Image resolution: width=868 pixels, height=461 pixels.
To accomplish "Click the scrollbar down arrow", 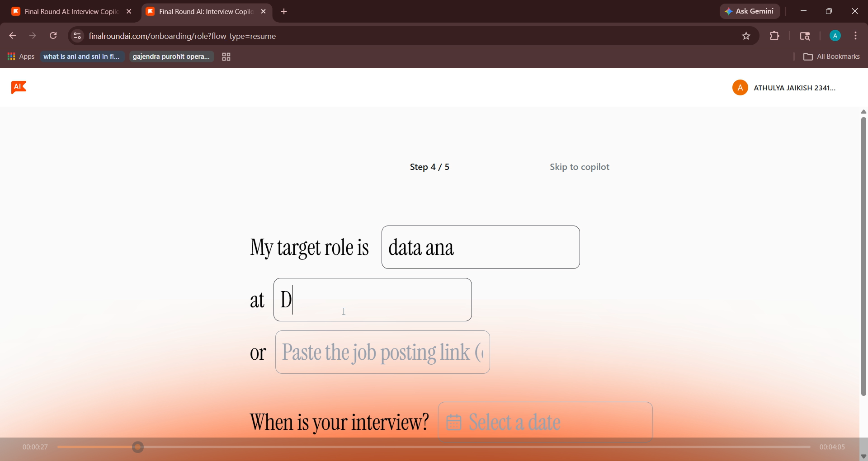I will [x=863, y=456].
